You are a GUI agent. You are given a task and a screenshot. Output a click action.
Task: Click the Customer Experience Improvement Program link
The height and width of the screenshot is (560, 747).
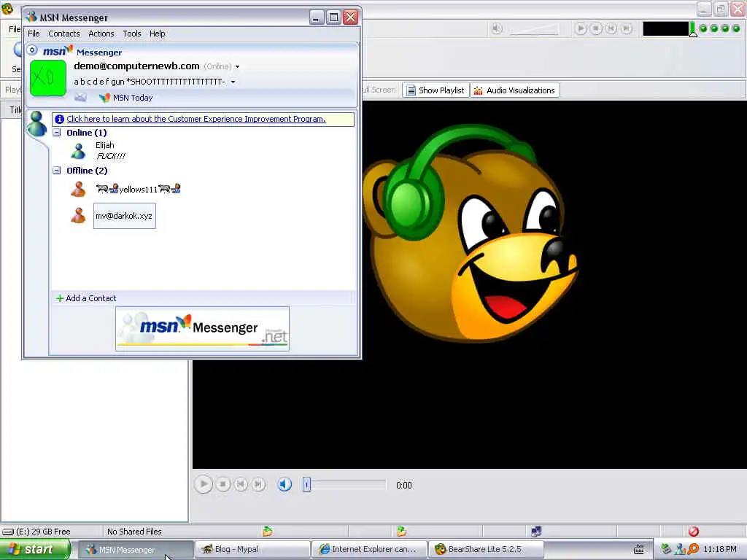click(196, 119)
